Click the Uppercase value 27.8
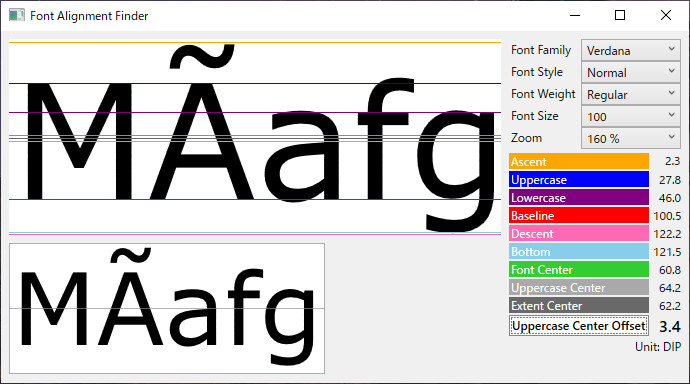 tap(670, 179)
